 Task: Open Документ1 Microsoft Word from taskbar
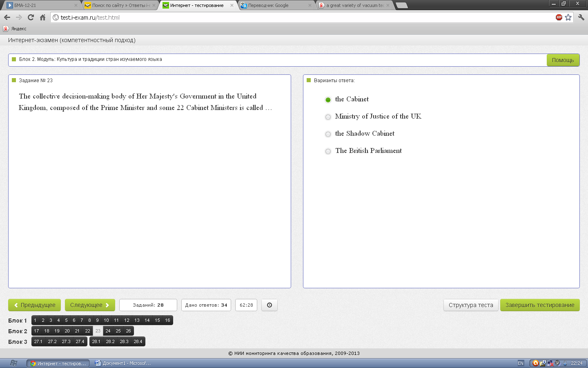tap(123, 363)
